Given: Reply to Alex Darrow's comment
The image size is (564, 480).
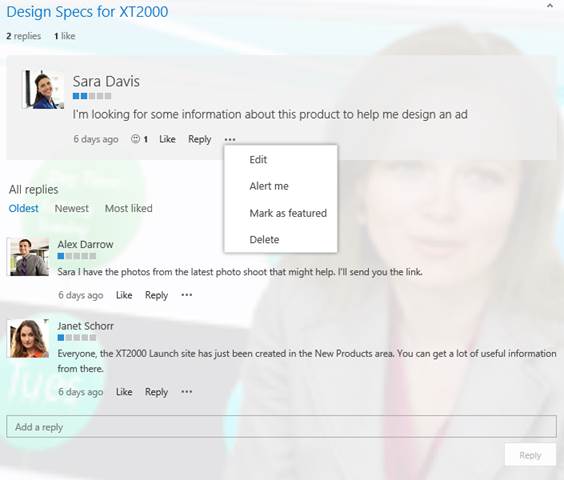Looking at the screenshot, I should coord(156,295).
